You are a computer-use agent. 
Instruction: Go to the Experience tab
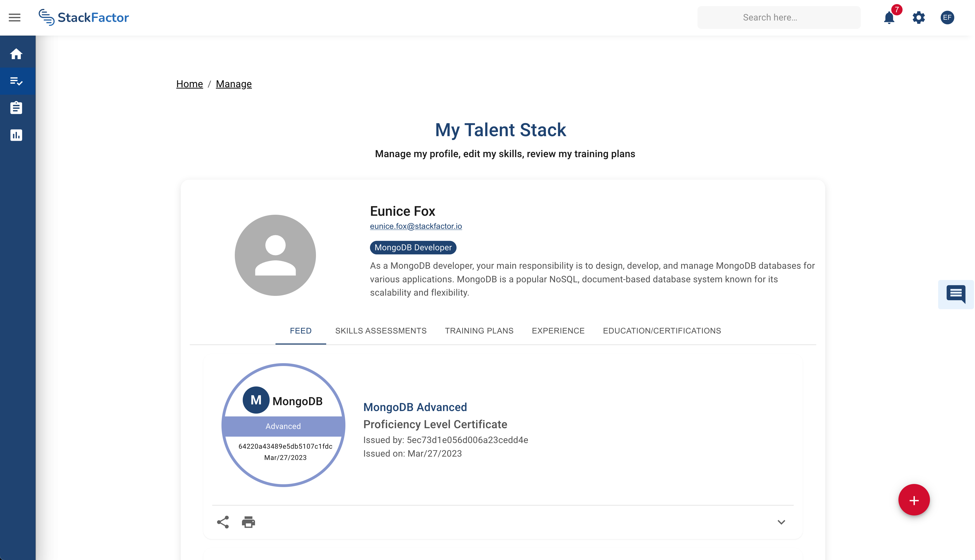point(558,331)
